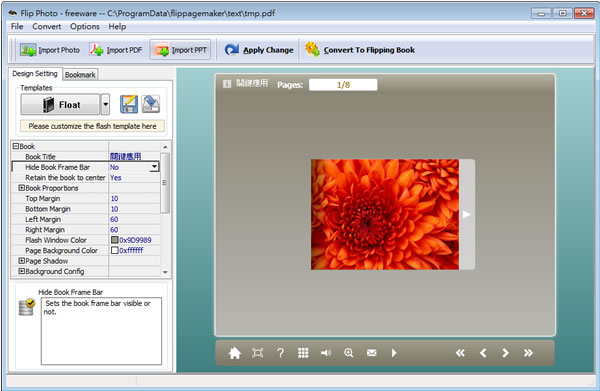The width and height of the screenshot is (600, 391).
Task: Save template with the disk icon
Action: coord(129,104)
